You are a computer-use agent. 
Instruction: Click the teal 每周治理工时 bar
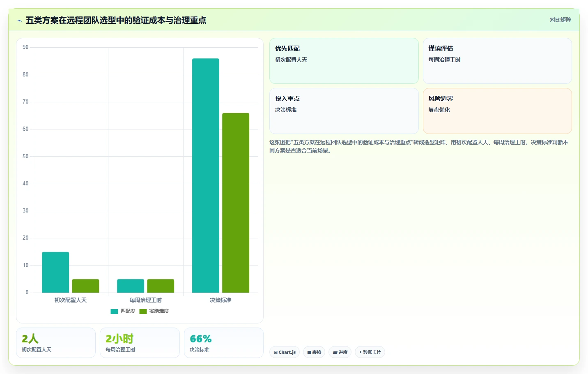pos(131,286)
